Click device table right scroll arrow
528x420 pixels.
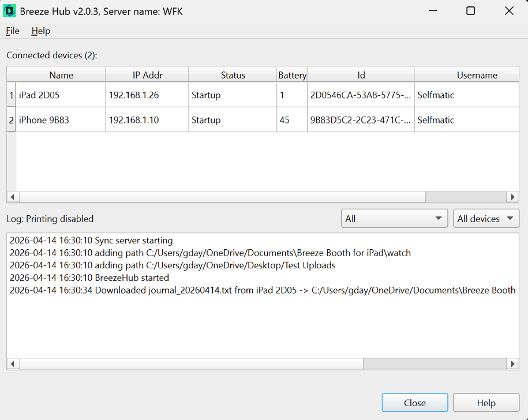[x=512, y=197]
